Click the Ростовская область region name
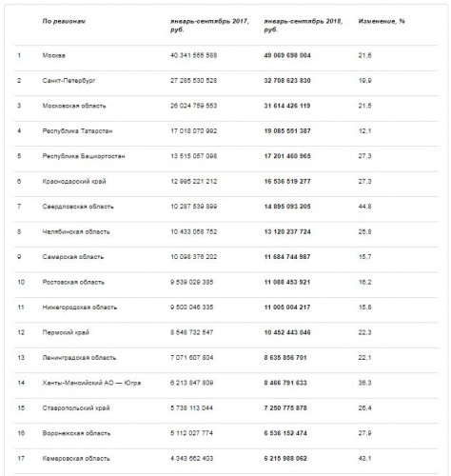The height and width of the screenshot is (476, 451). 73,282
